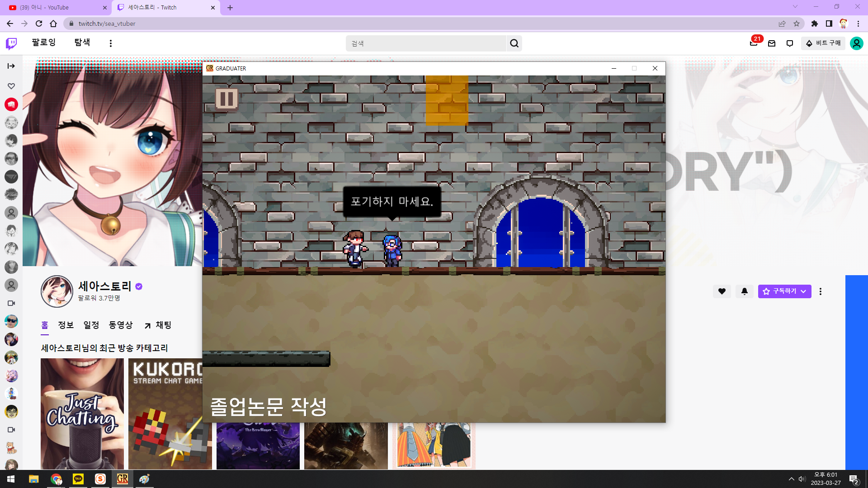Open KakaoTalk from the taskbar
This screenshot has width=868, height=488.
78,479
